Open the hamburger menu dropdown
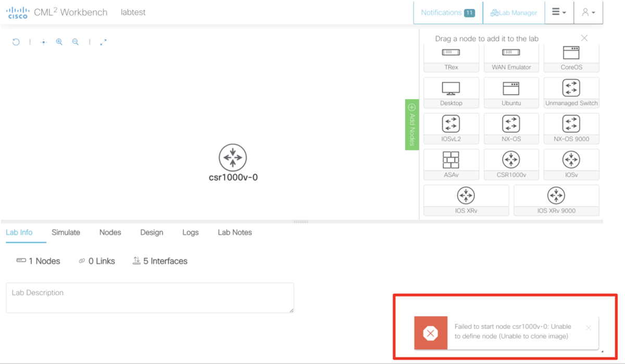625x364 pixels. (x=559, y=12)
